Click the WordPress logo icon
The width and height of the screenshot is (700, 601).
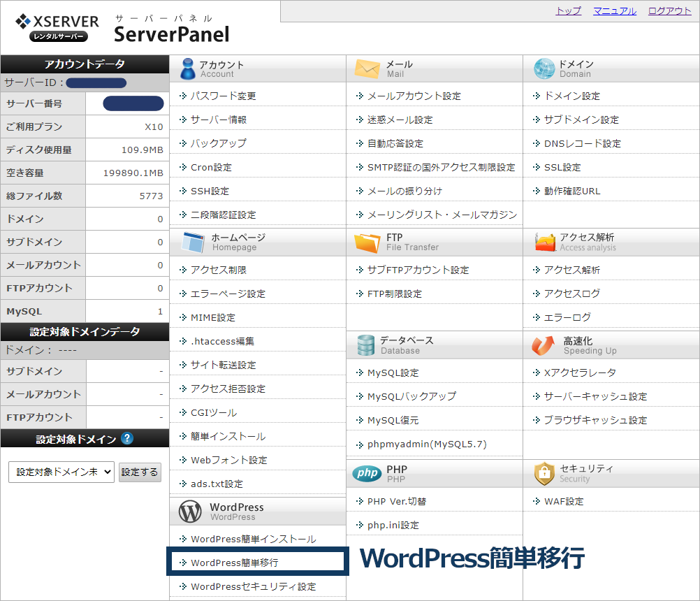click(x=190, y=512)
